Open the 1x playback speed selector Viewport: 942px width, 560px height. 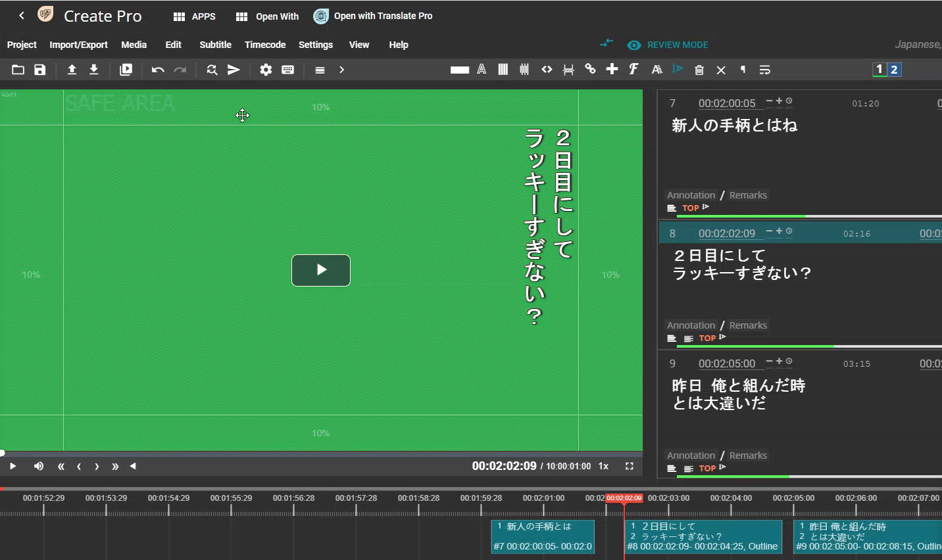tap(603, 466)
